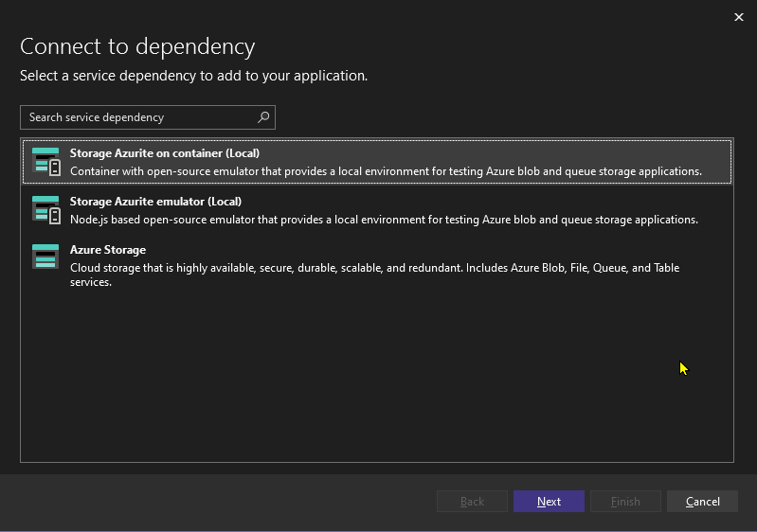Screen dimensions: 757x532
Task: Close the dialog with the X button
Action: coord(739,17)
